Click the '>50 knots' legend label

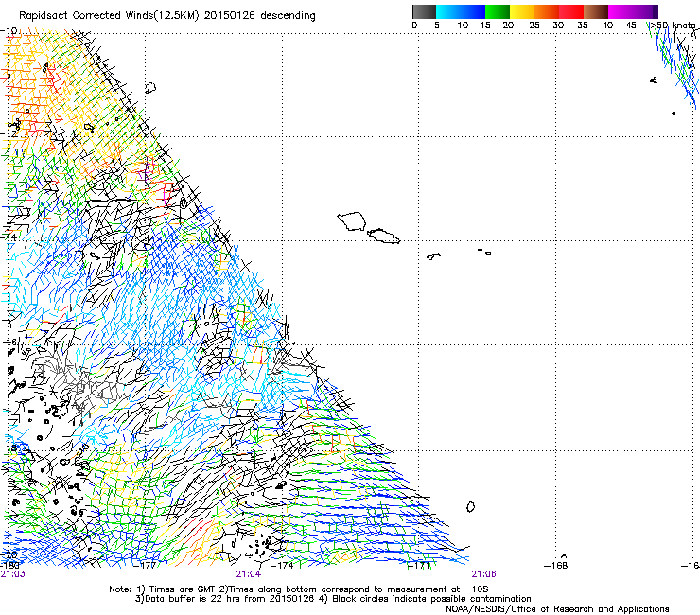point(673,26)
